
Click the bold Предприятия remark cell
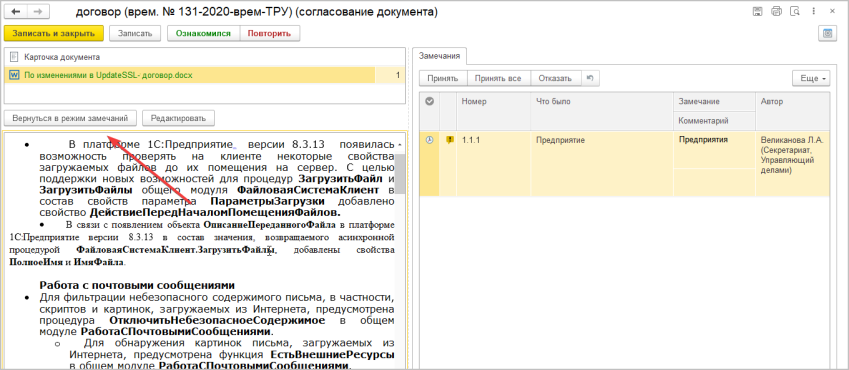(x=714, y=150)
